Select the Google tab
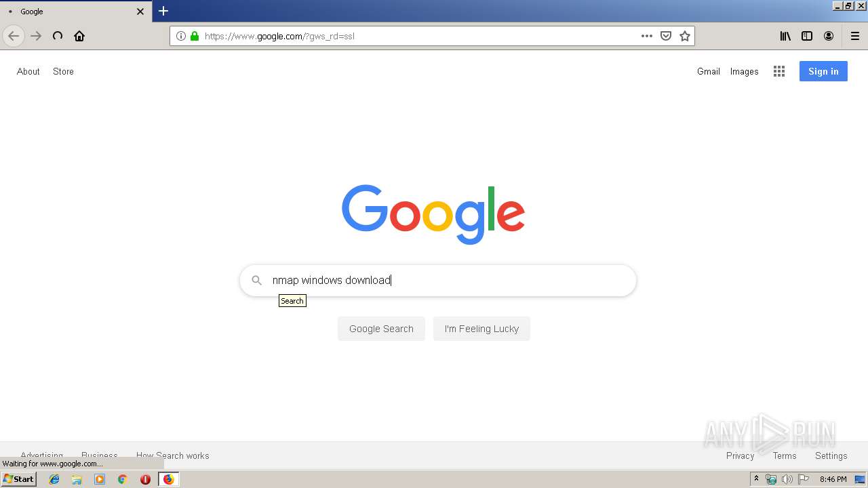 tap(76, 12)
